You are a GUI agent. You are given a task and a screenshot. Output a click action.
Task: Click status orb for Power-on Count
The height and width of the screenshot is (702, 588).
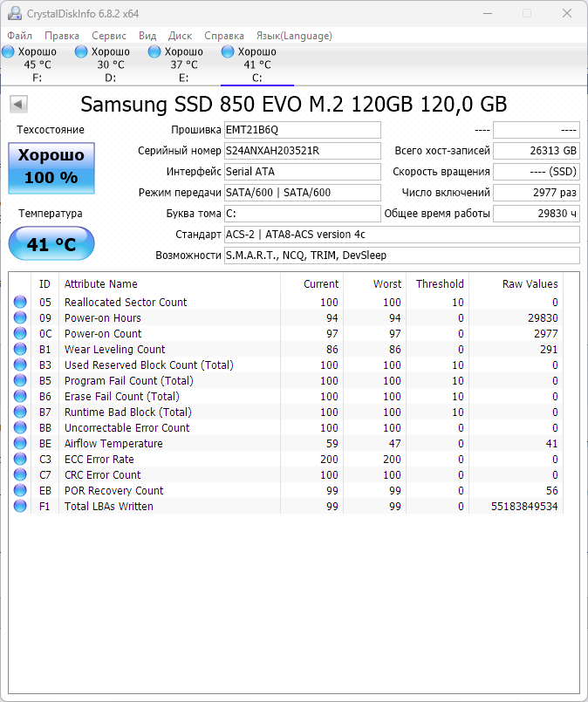click(x=20, y=333)
